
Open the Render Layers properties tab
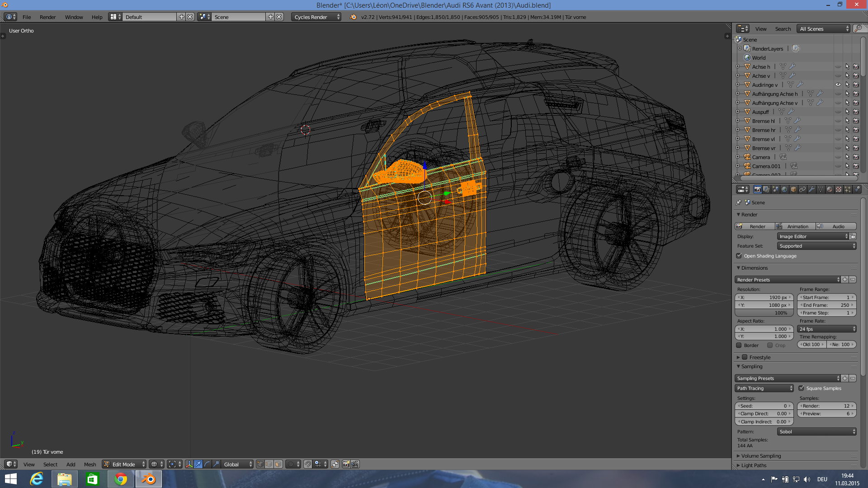766,190
